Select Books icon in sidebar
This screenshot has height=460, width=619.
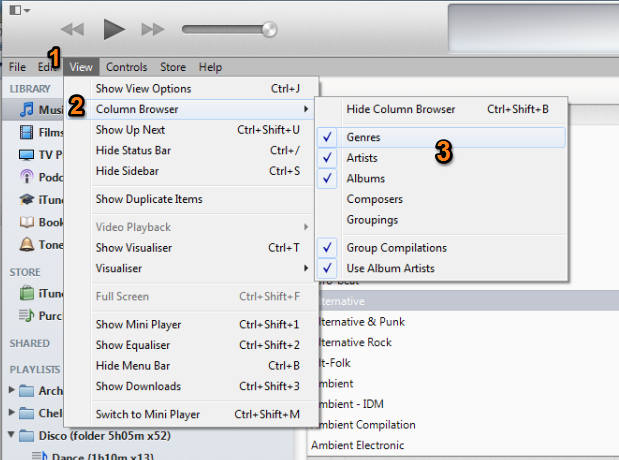[x=26, y=222]
